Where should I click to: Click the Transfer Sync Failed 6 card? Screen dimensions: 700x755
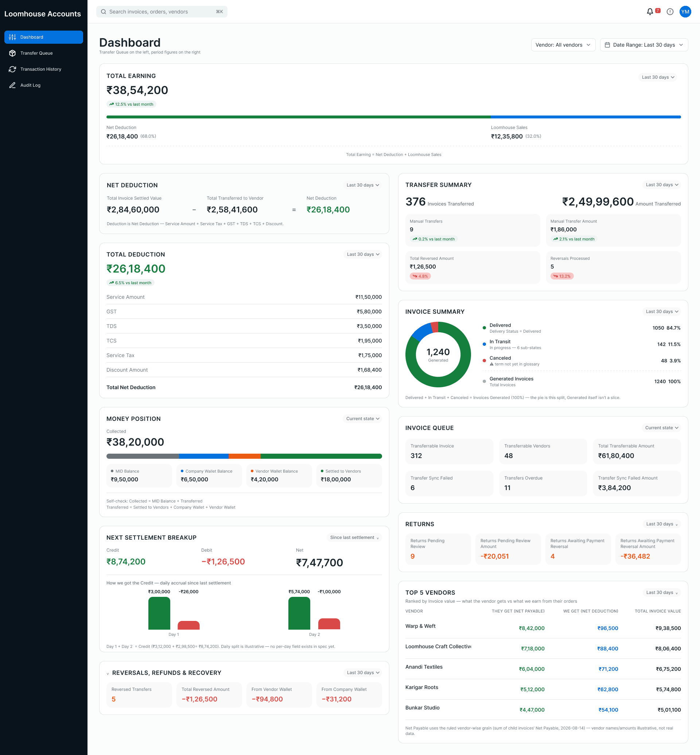pyautogui.click(x=449, y=484)
